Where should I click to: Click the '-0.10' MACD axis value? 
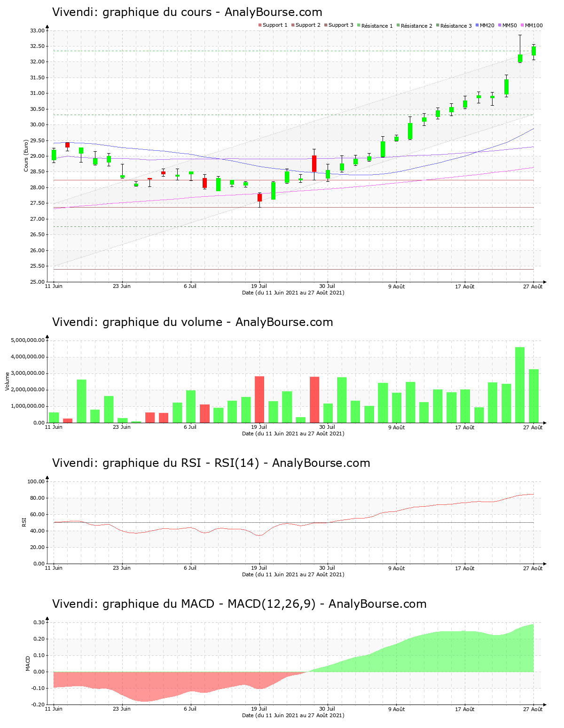tap(38, 688)
